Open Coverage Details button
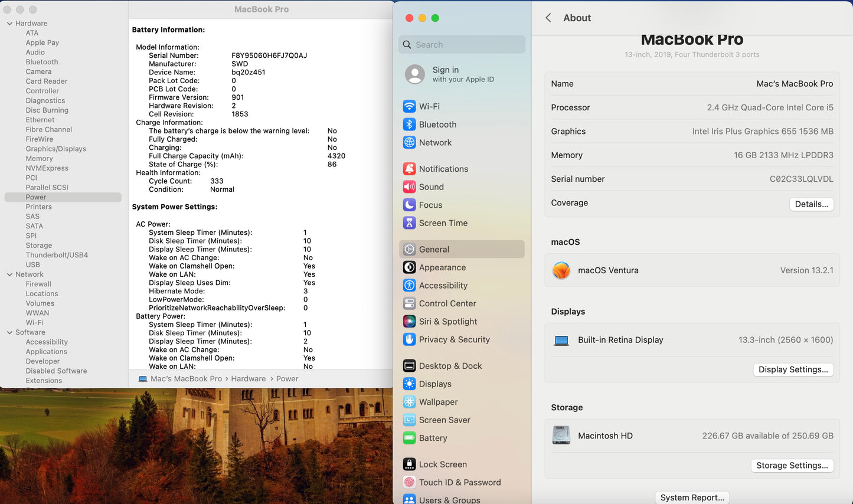This screenshot has width=853, height=504. [811, 204]
